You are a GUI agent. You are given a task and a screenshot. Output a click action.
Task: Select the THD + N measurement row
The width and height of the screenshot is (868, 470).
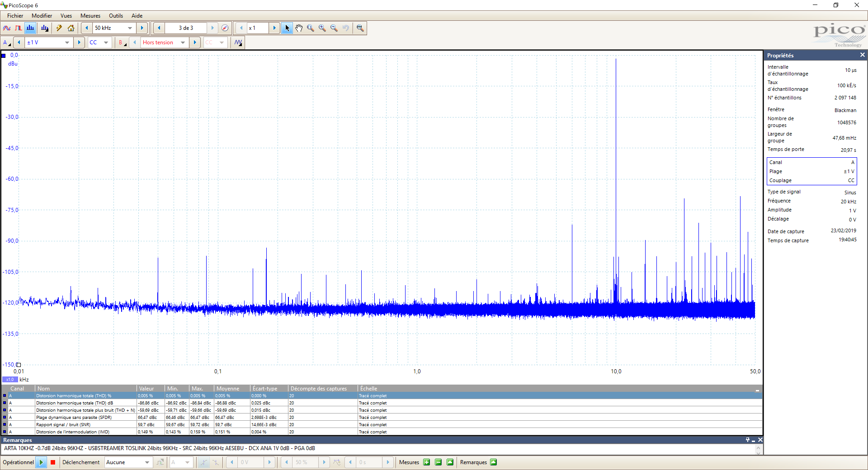(382, 410)
